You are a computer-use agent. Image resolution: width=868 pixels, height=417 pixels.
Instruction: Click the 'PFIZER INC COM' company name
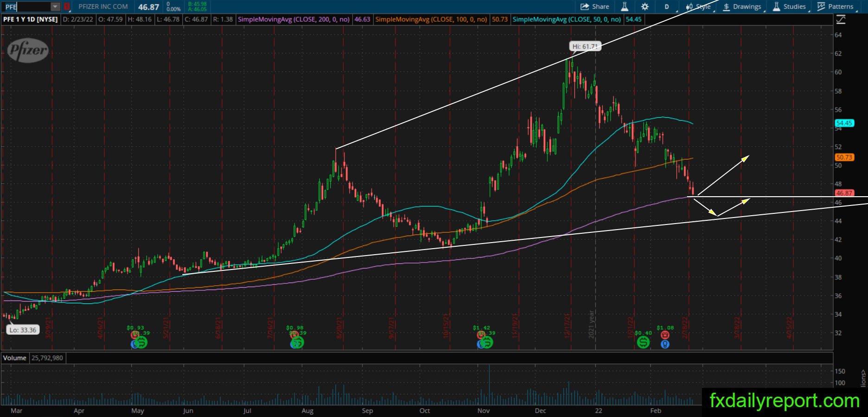(103, 6)
